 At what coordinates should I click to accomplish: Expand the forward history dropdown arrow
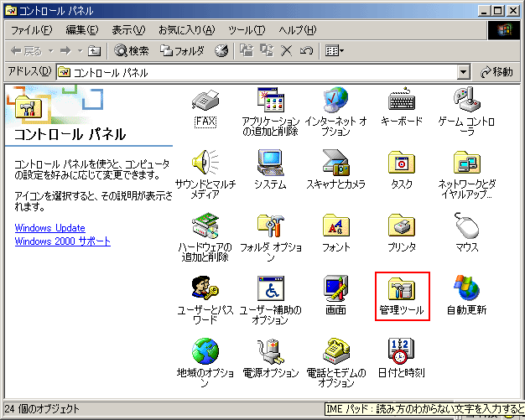[x=81, y=51]
